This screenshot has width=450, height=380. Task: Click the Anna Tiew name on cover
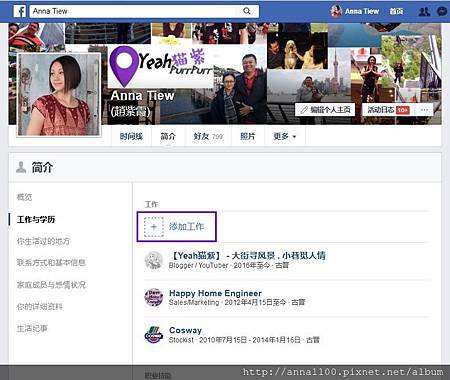click(x=142, y=96)
